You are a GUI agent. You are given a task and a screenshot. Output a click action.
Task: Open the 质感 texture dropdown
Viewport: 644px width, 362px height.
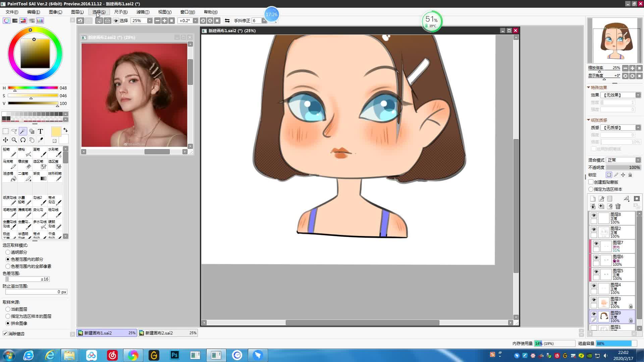pyautogui.click(x=620, y=127)
